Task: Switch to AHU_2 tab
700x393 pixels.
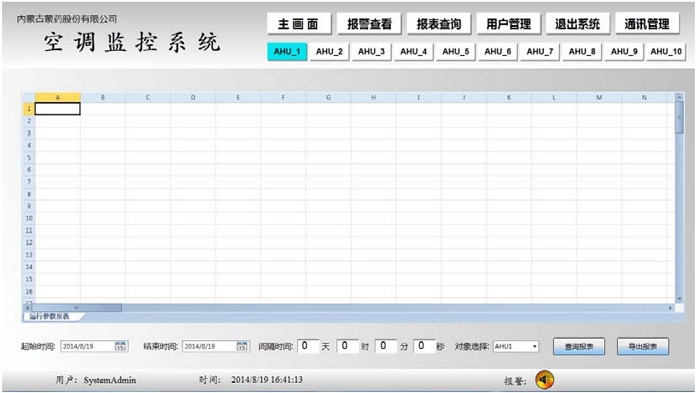Action: coord(329,52)
